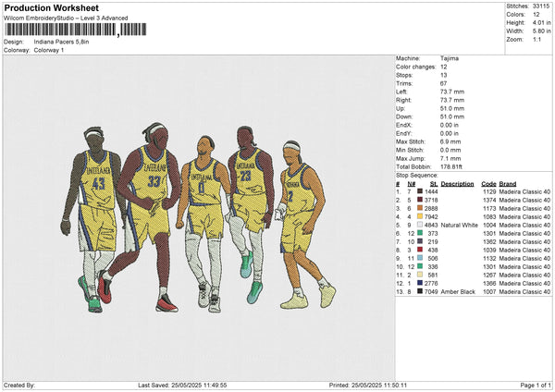Click thread code "1366" in the stop sequence

(489, 283)
